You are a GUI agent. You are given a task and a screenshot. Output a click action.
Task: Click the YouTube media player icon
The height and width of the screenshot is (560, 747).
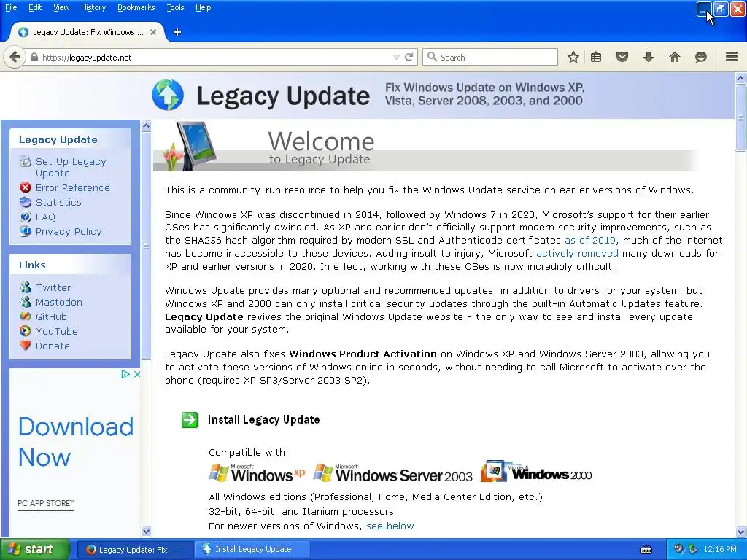click(26, 331)
